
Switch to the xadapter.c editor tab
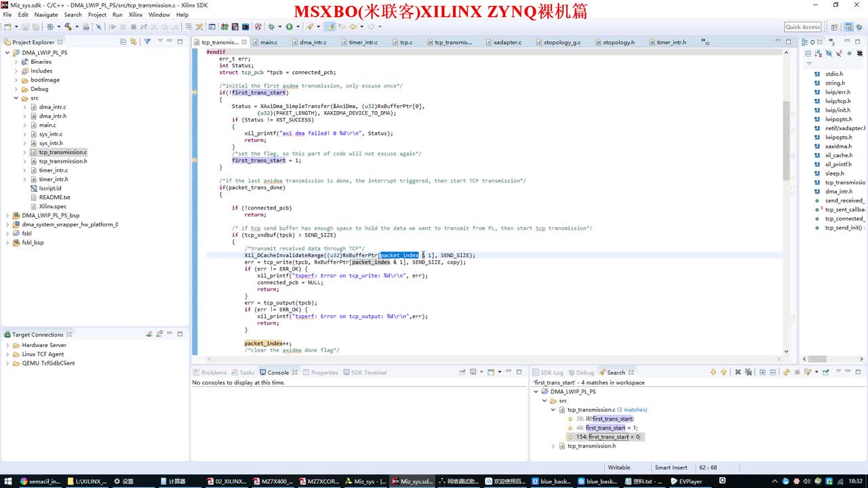click(508, 42)
